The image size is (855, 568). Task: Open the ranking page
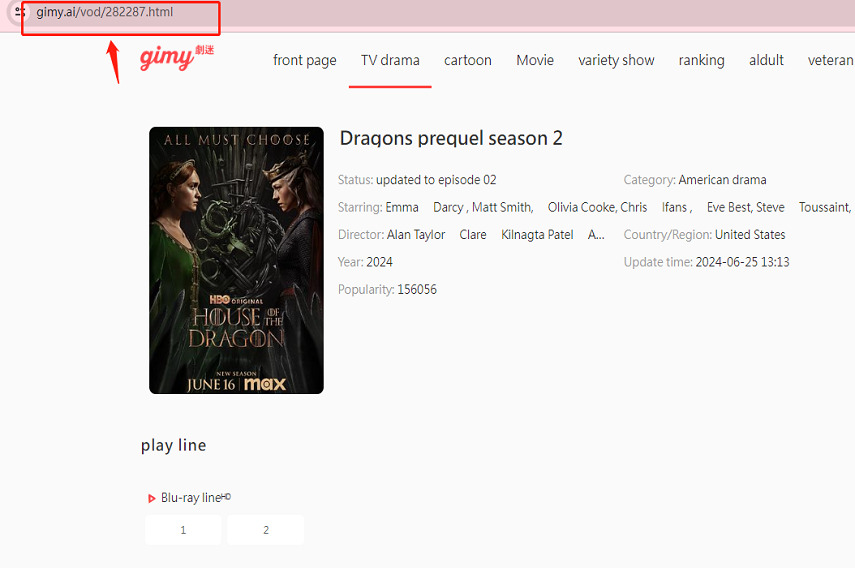[x=701, y=60]
